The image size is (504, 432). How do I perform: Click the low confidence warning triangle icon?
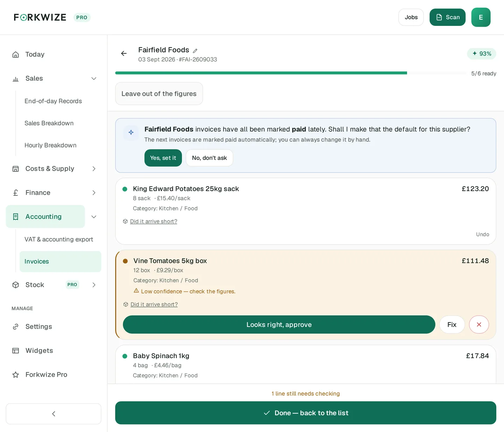click(136, 291)
